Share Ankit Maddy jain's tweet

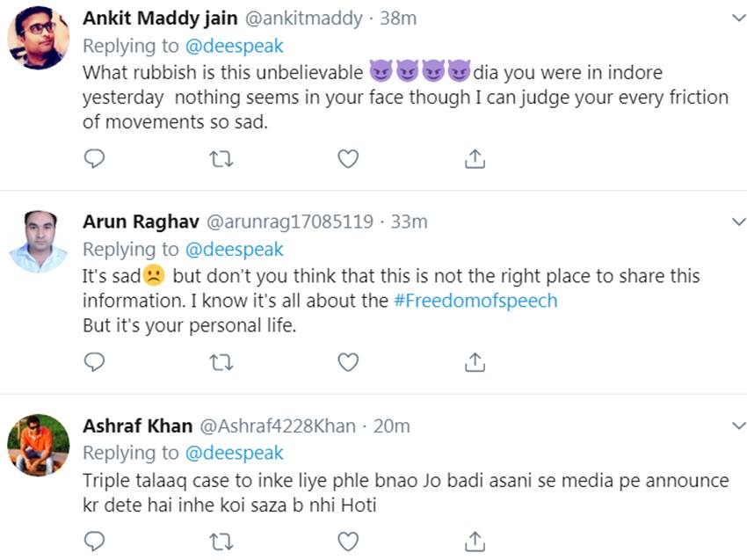tap(475, 158)
